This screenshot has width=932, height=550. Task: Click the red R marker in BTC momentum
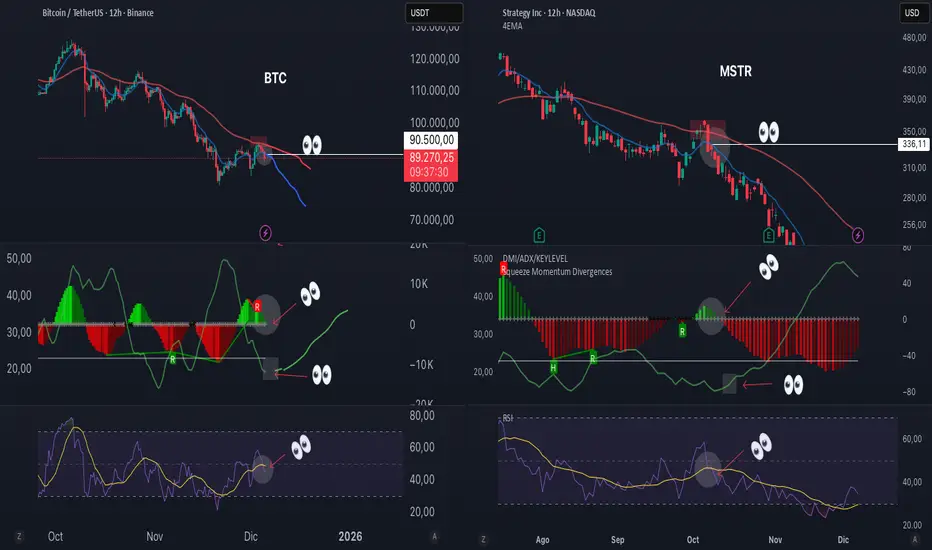point(257,306)
